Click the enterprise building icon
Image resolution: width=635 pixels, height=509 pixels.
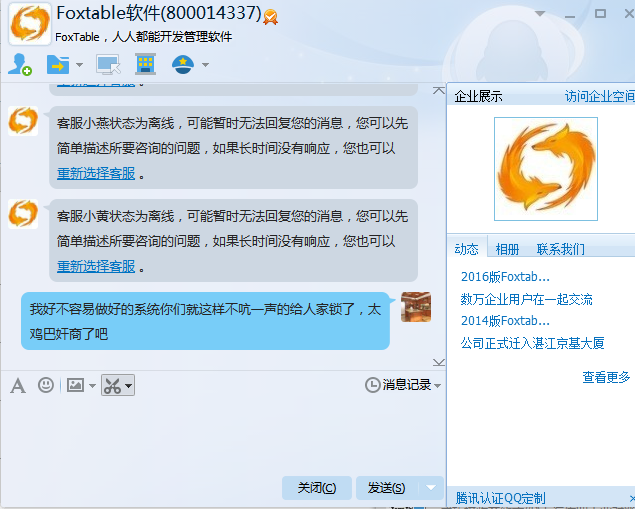coord(145,64)
